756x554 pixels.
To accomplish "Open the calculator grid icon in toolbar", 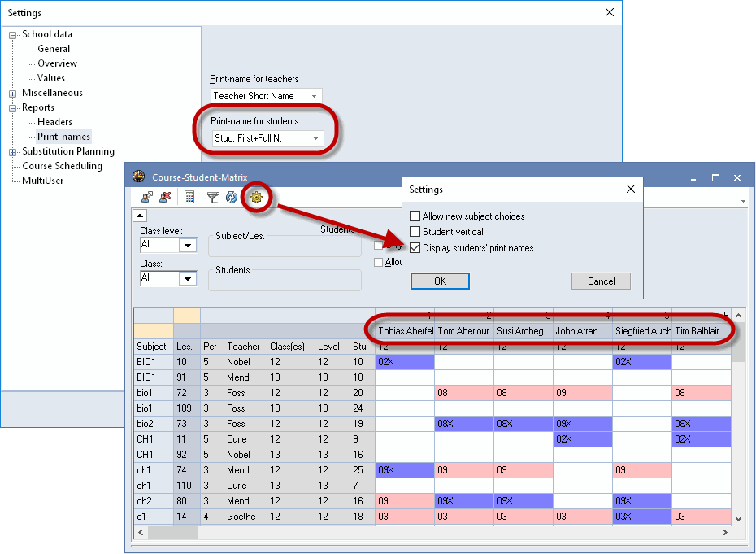I will [x=189, y=197].
